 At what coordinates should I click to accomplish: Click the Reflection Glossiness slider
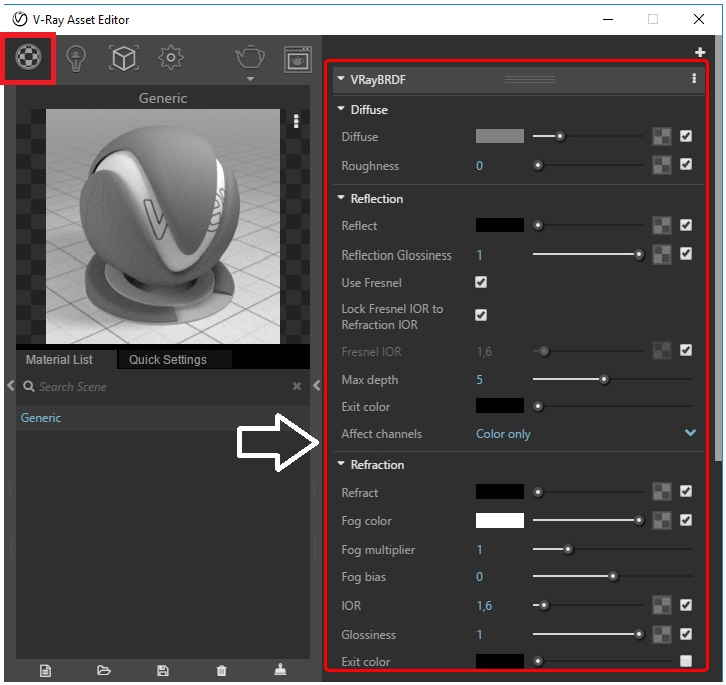588,254
